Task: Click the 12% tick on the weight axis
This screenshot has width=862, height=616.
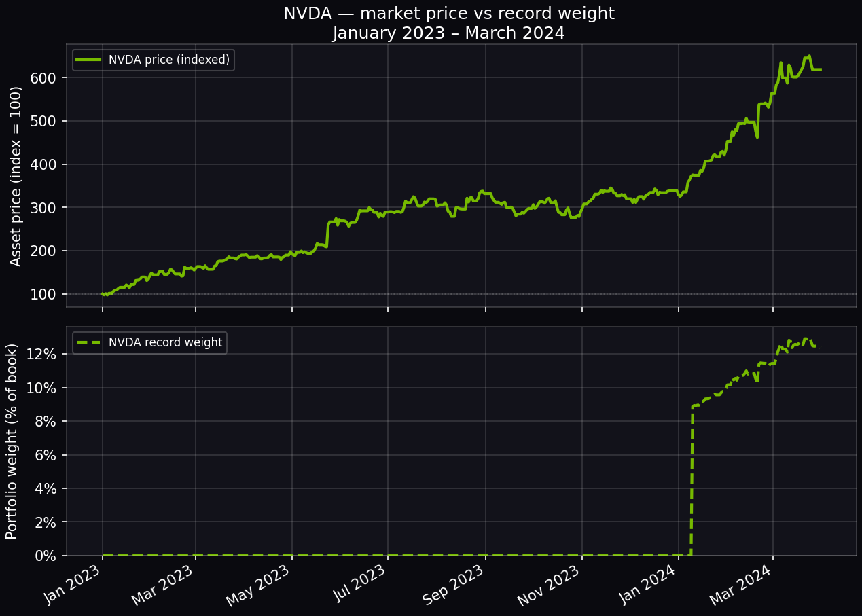Action: (43, 355)
